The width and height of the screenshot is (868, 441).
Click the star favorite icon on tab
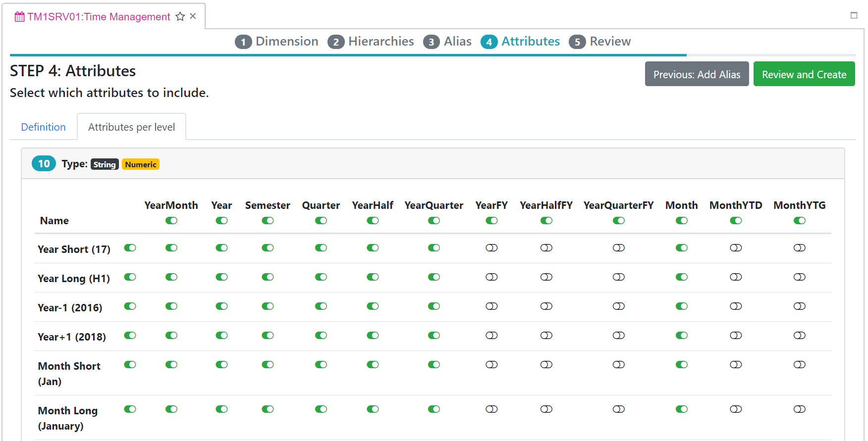point(180,17)
